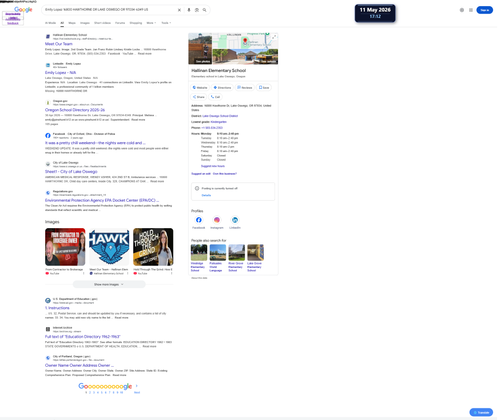Click the Translate button at bottom right
Viewport: 500px width, 420px height.
click(x=481, y=412)
